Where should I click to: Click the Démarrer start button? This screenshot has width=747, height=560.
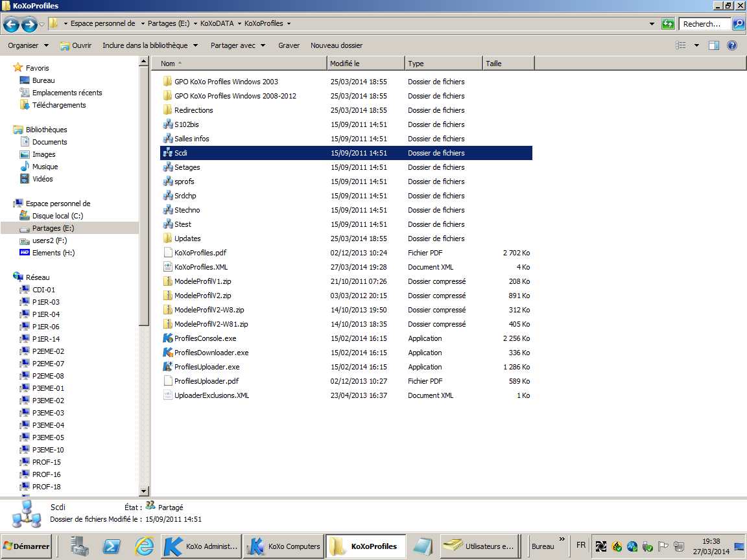[x=27, y=546]
